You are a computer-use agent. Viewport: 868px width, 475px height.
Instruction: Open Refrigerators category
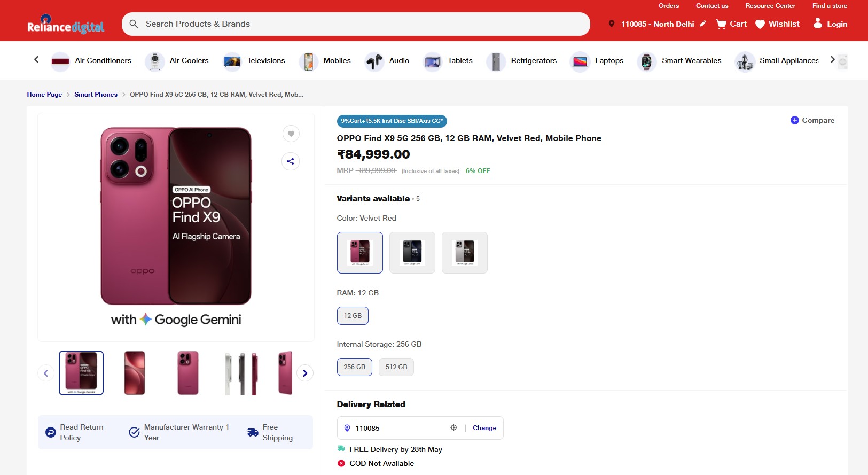point(521,61)
